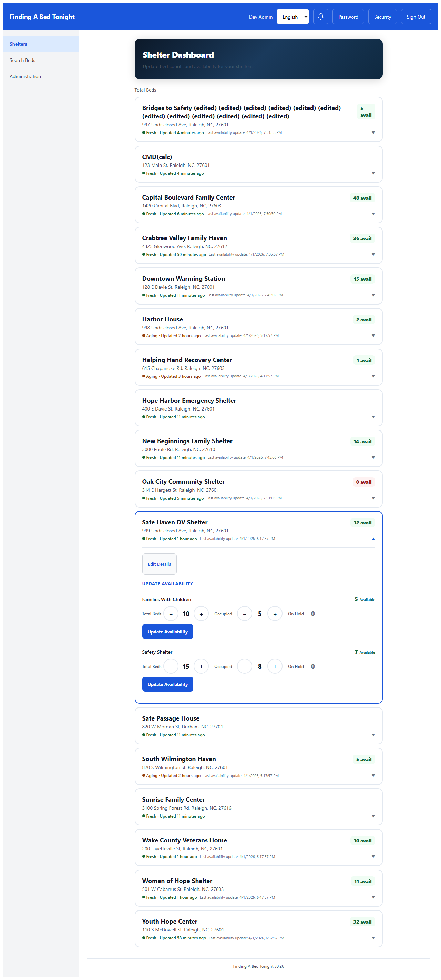Image resolution: width=441 pixels, height=980 pixels.
Task: Go to Administration in the sidebar
Action: pyautogui.click(x=25, y=76)
